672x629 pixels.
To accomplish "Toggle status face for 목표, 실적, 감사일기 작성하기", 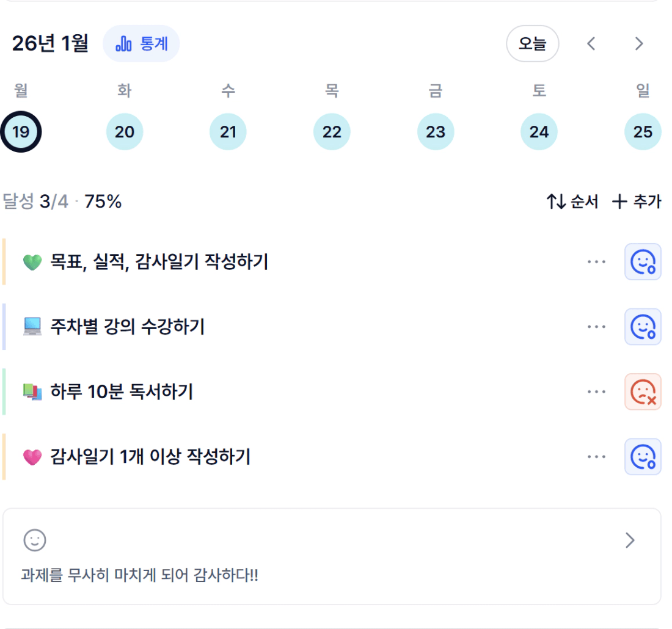I will 643,262.
